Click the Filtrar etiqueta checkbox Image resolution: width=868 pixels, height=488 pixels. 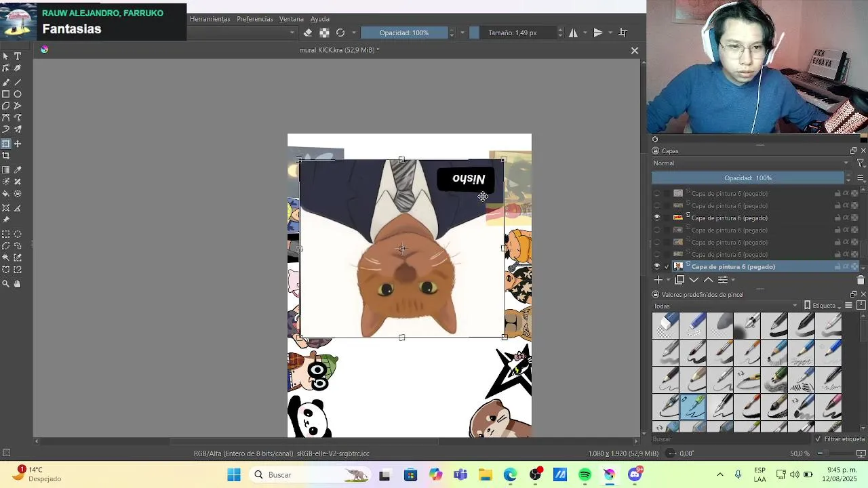tap(818, 439)
